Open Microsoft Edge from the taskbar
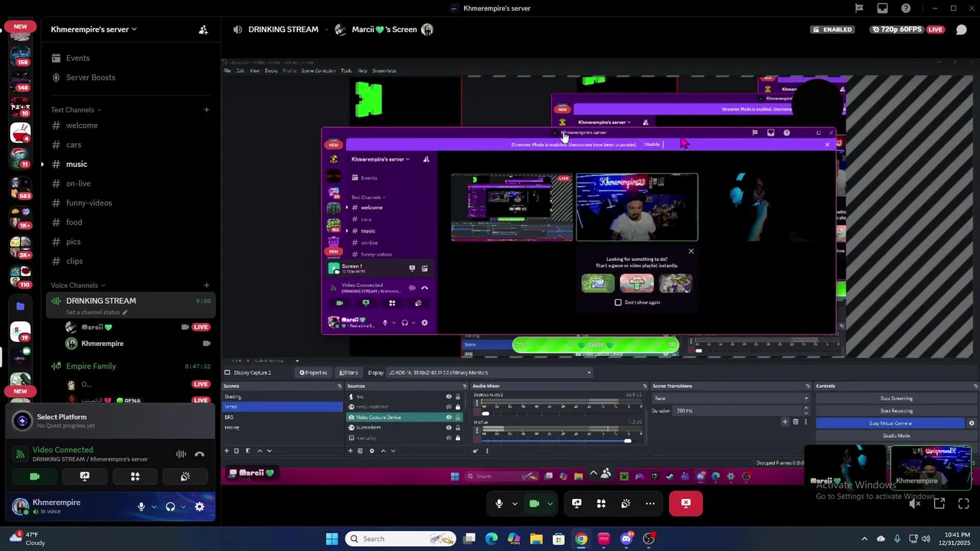 click(492, 539)
